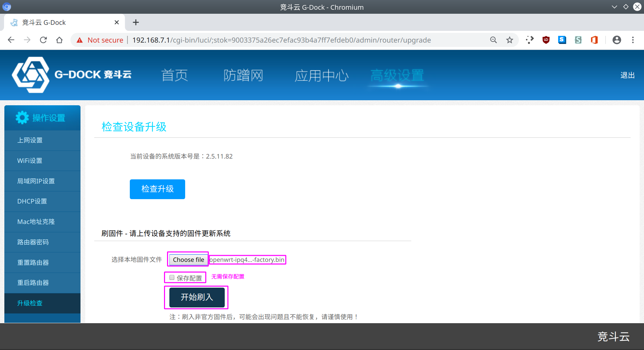Click the 检查升级 button
The width and height of the screenshot is (644, 350).
(157, 189)
